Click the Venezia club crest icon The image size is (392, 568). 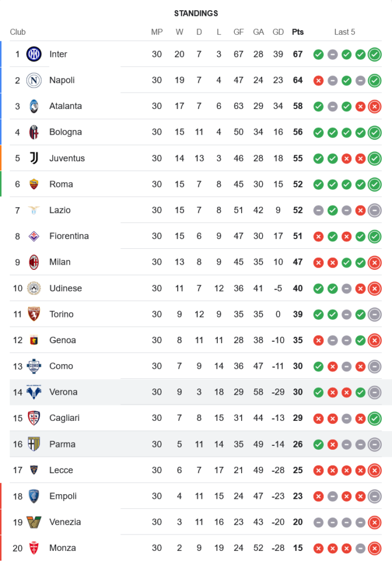click(x=34, y=522)
